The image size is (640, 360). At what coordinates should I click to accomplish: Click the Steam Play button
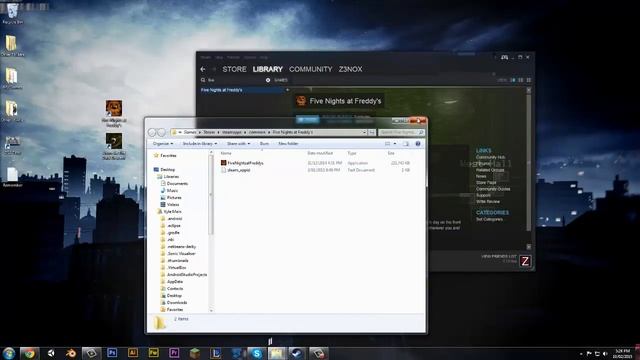(x=307, y=119)
